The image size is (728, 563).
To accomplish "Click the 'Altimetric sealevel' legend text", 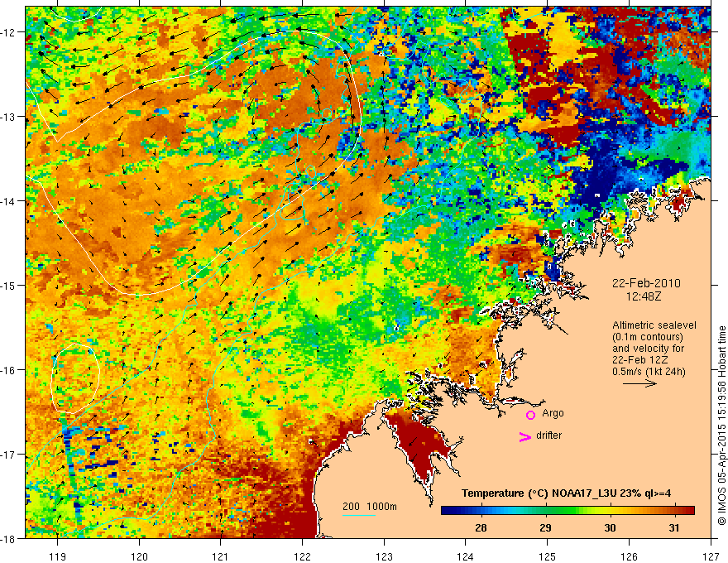I will pyautogui.click(x=654, y=325).
